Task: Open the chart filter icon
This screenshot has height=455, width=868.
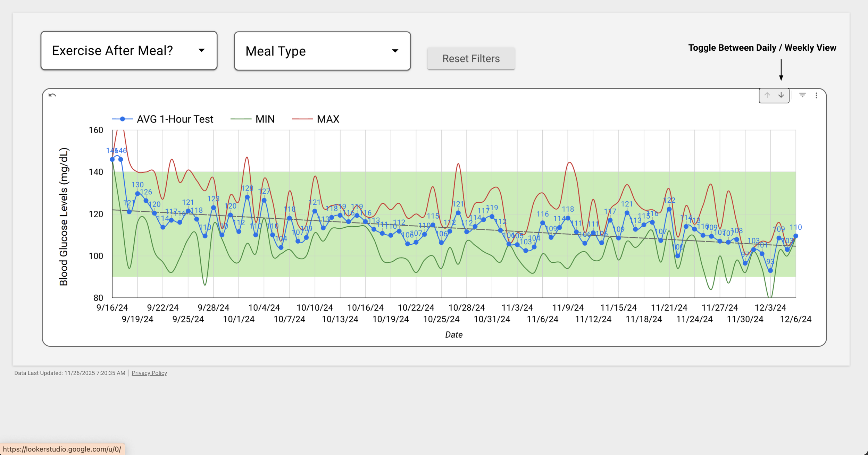Action: (802, 95)
